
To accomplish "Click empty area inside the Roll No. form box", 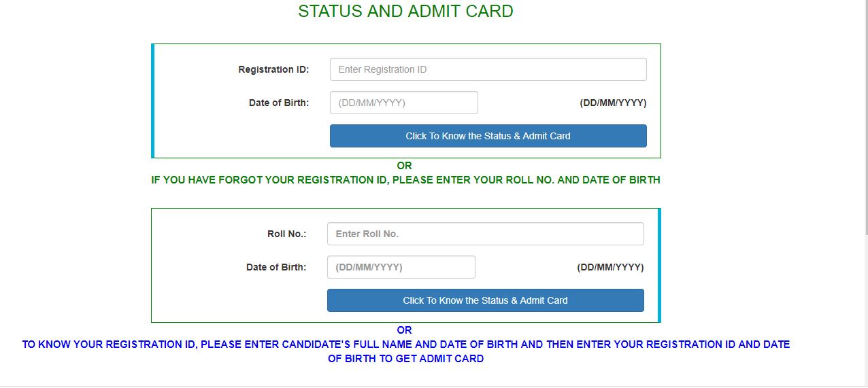I will click(218, 299).
